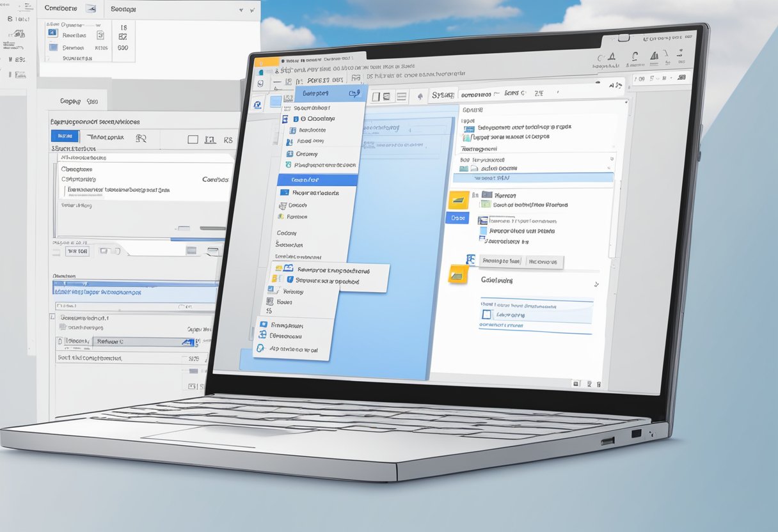
Task: Click the yellow folder icon beside the Pterroor row
Action: pyautogui.click(x=459, y=201)
